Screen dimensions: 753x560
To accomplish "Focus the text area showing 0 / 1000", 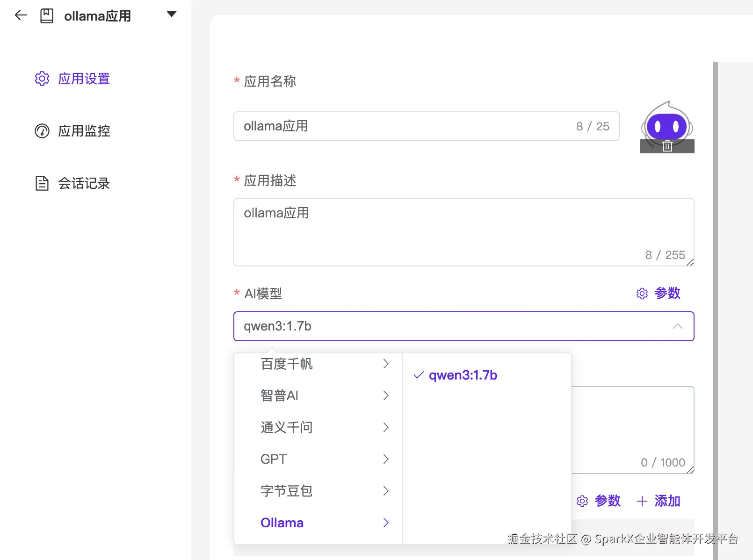I will 632,430.
